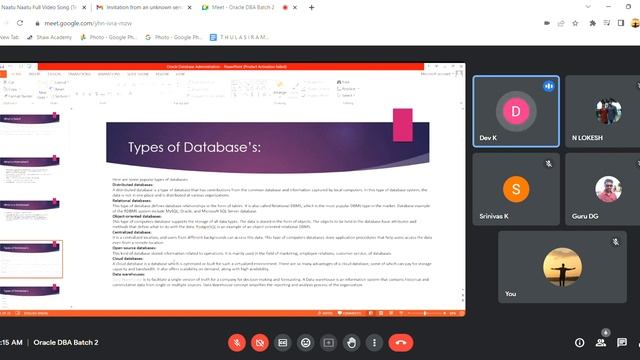
Task: Open New Slide dropdown in PowerPoint
Action: click(x=42, y=95)
